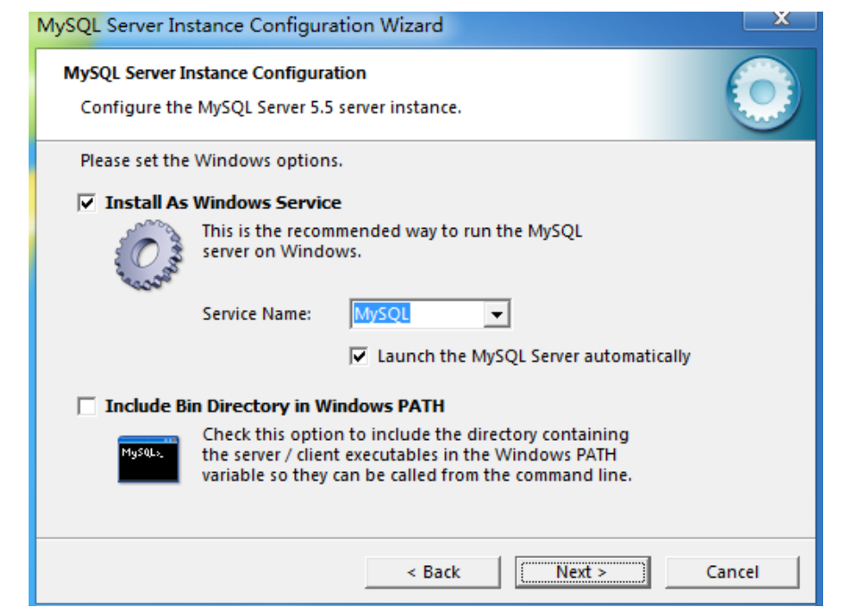Viewport: 850px width, 616px height.
Task: Click the wizard window title bar text
Action: point(240,26)
